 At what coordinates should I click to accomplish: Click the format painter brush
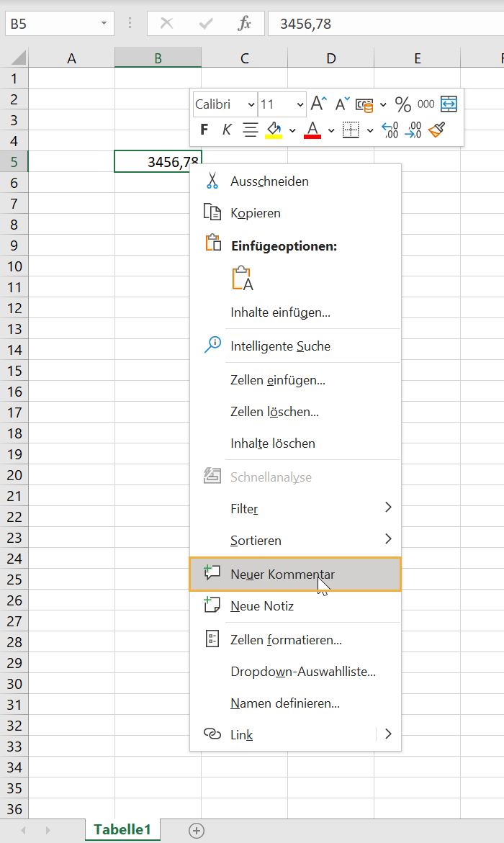pos(437,130)
